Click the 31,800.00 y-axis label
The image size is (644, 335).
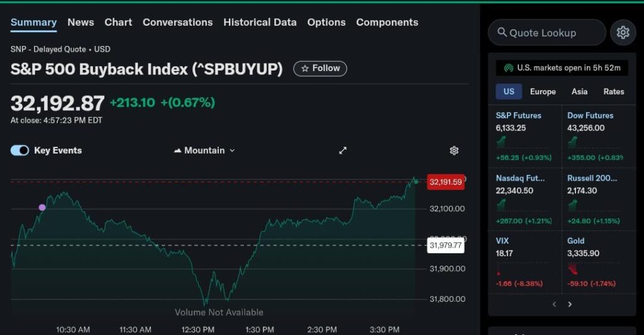pos(447,299)
